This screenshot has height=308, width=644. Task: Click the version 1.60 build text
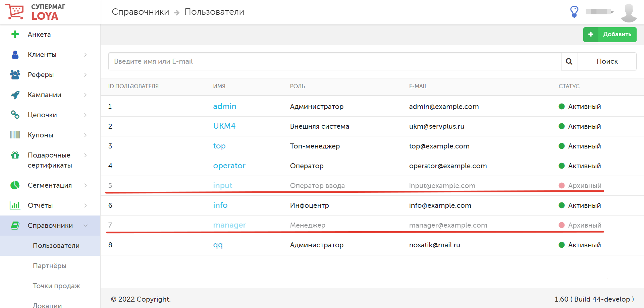(594, 299)
